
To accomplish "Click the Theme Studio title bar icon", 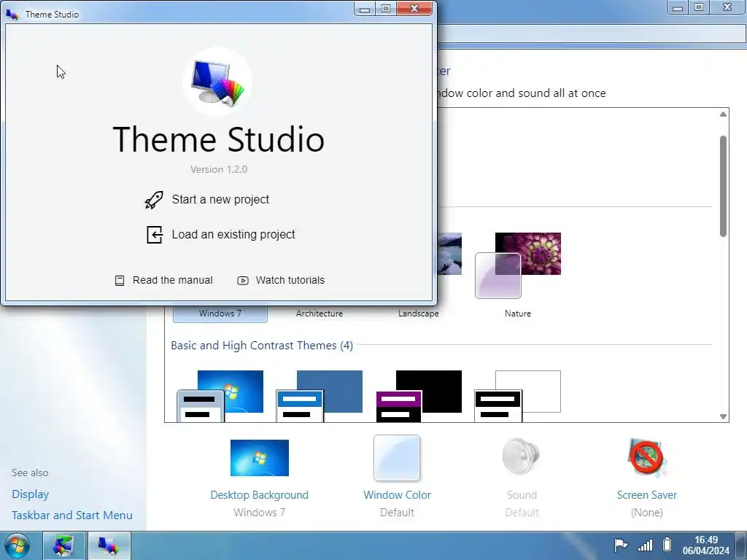I will click(x=12, y=15).
